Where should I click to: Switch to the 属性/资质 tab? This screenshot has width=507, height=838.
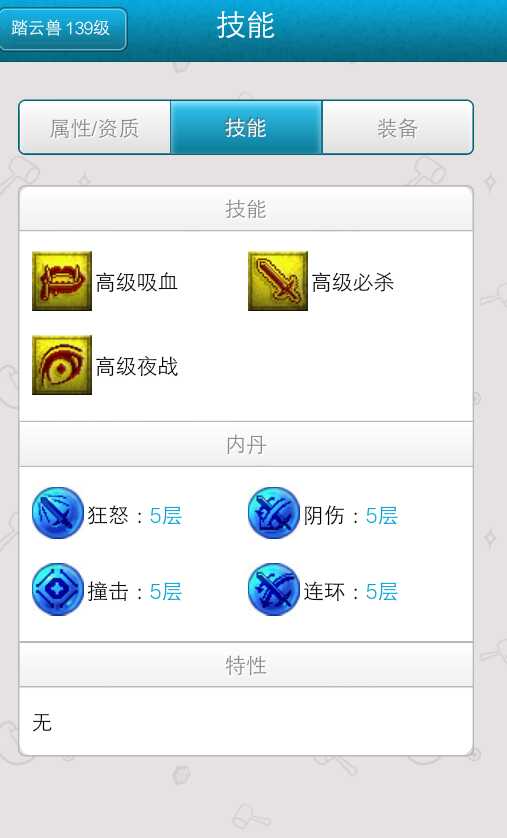pyautogui.click(x=95, y=128)
